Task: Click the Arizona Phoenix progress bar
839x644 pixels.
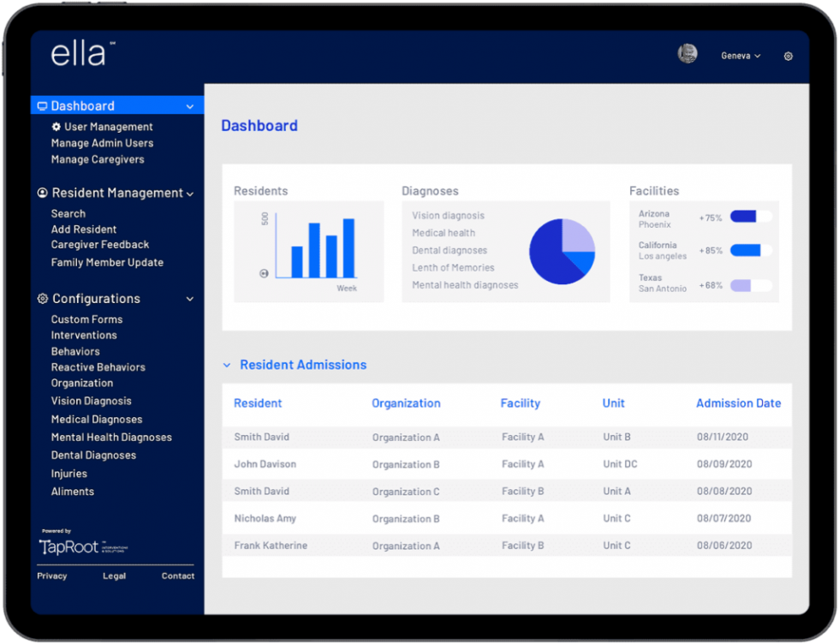Action: [x=750, y=217]
